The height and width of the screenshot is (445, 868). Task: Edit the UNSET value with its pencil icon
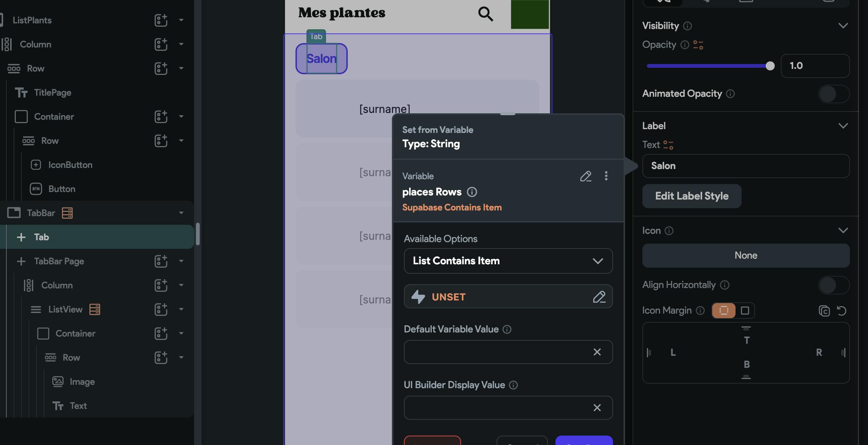coord(599,297)
